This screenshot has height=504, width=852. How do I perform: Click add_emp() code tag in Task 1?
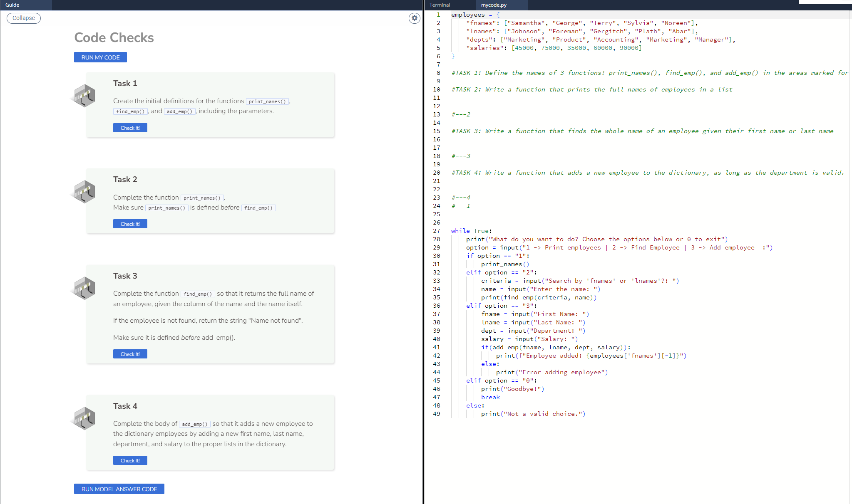[x=180, y=111]
